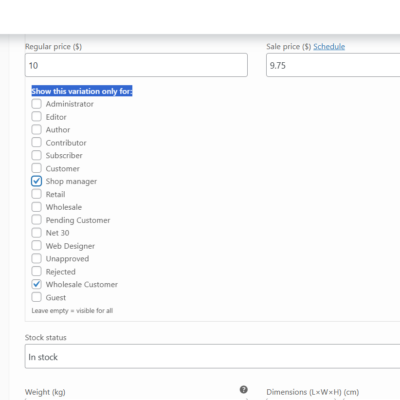
Task: Focus the Regular price input field
Action: 136,65
